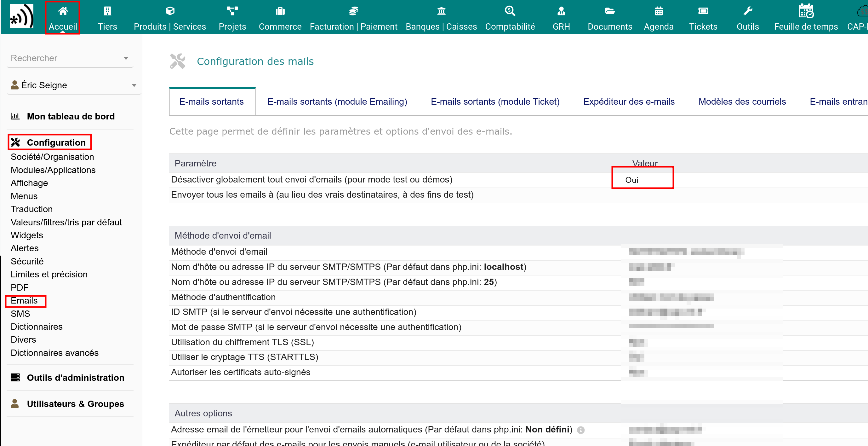Go to Société/Organisation settings
The height and width of the screenshot is (446, 868).
coord(52,157)
